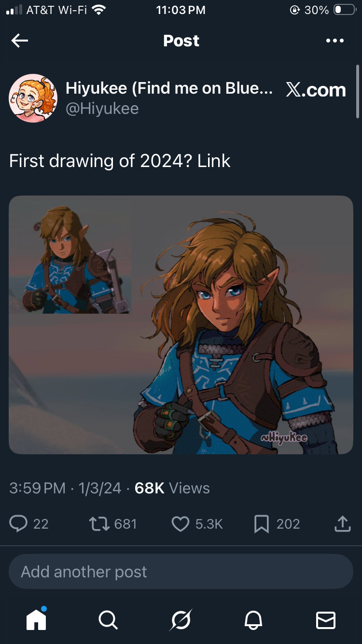Open the Search tab
The image size is (362, 644).
click(x=108, y=619)
